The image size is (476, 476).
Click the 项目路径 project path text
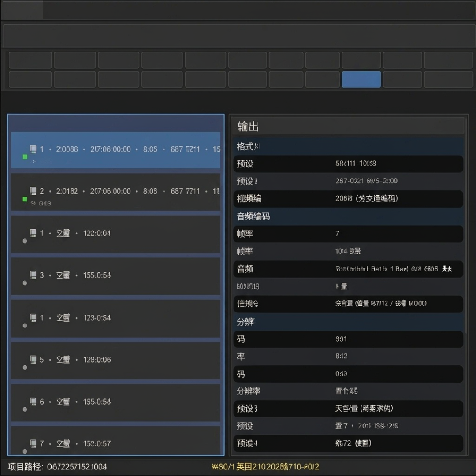point(57,467)
